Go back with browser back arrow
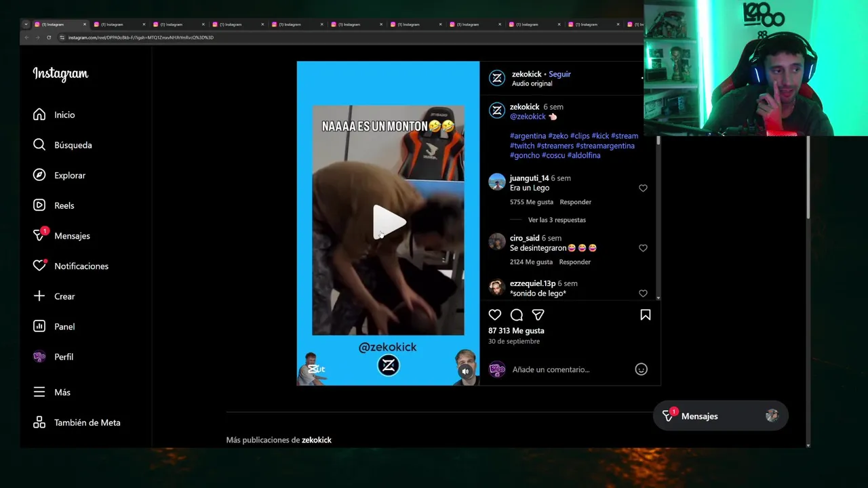Image resolution: width=868 pixels, height=488 pixels. tap(26, 37)
